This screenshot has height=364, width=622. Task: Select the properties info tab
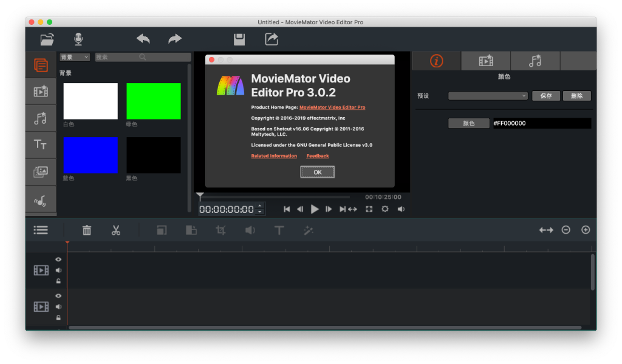pos(436,61)
